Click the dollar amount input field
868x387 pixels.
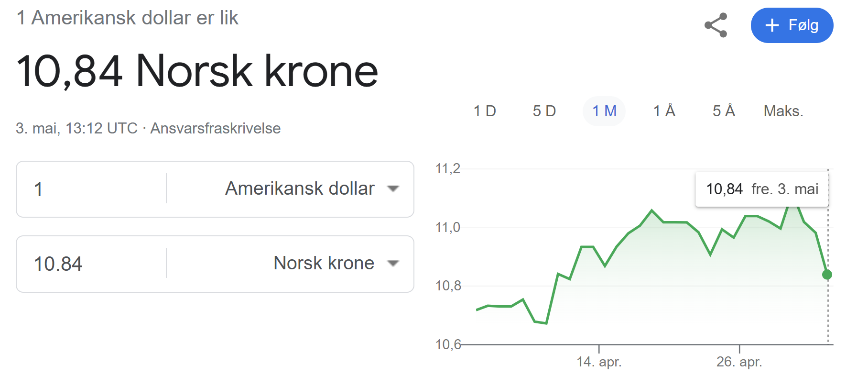(91, 189)
